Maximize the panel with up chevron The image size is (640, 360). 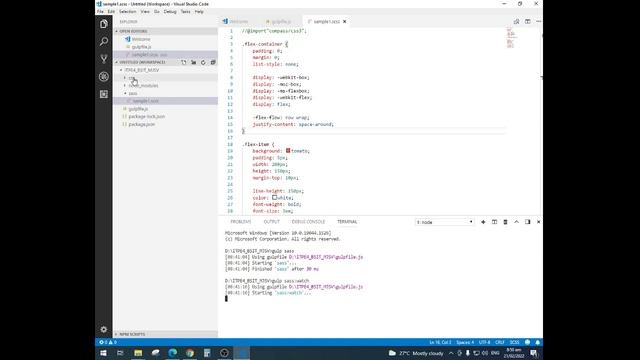point(516,222)
